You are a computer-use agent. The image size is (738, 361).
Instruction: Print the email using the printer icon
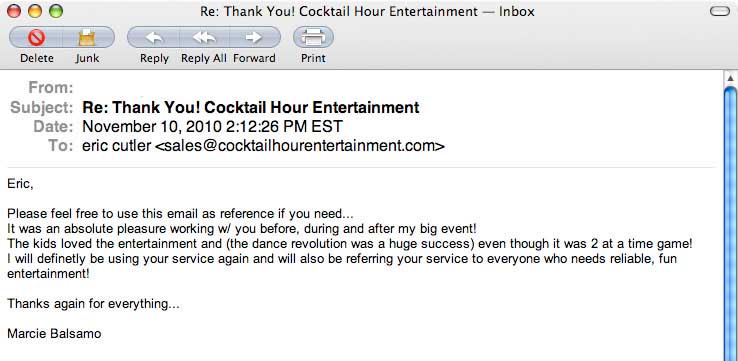[313, 37]
